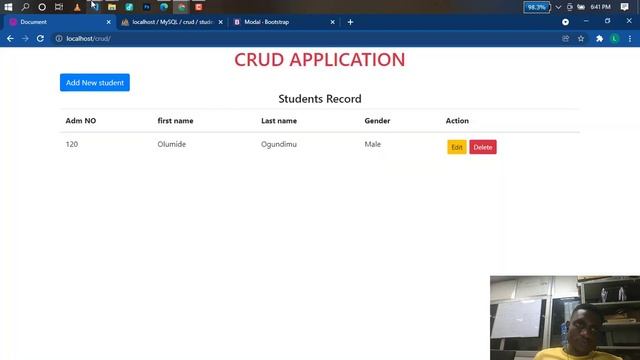Screen dimensions: 640x360
Task: Select the Olumide first name cell
Action: coord(171,144)
